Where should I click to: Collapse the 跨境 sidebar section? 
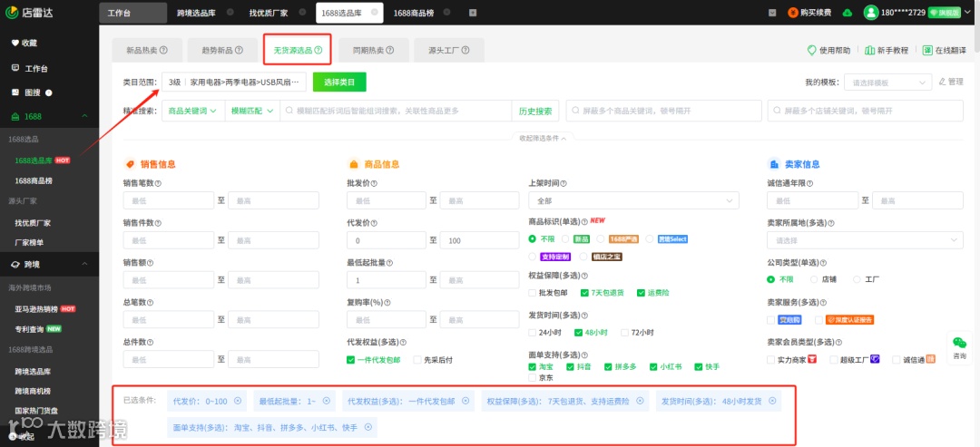point(85,265)
